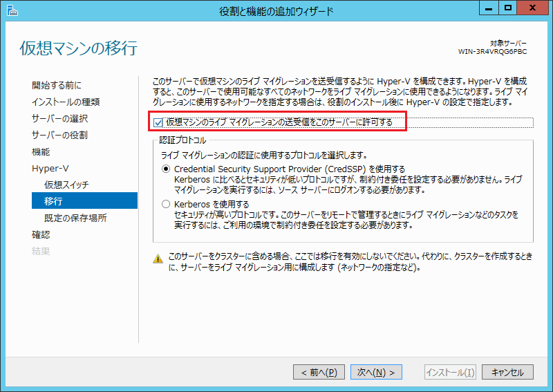
Task: Click the 認証プロトコル group label
Action: point(182,140)
